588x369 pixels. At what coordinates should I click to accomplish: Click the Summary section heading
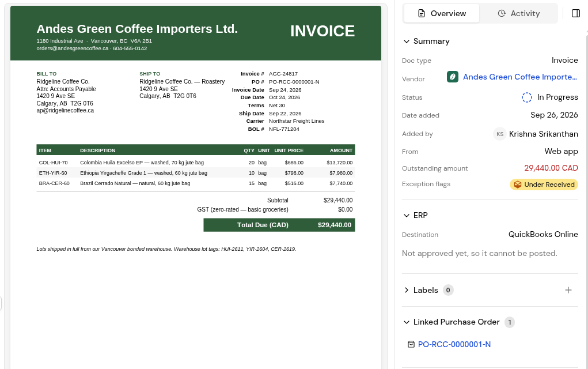point(431,42)
